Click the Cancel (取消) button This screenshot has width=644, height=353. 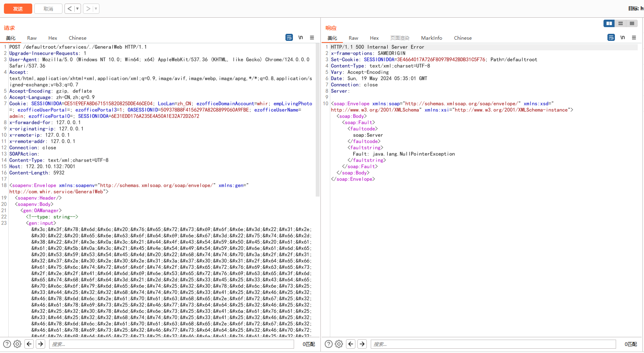48,9
